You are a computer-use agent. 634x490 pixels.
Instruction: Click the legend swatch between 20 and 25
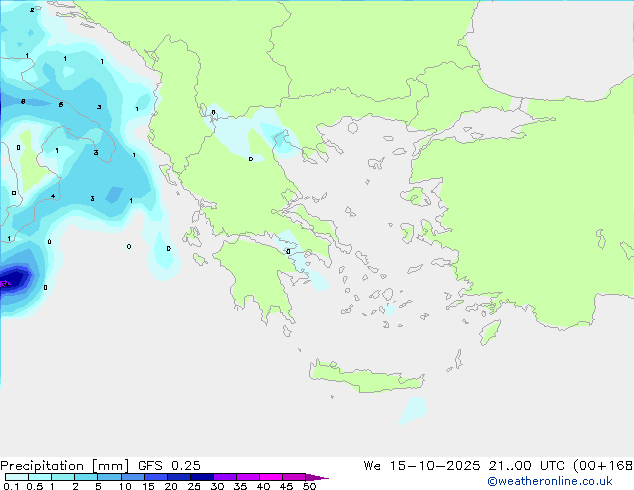pos(179,477)
